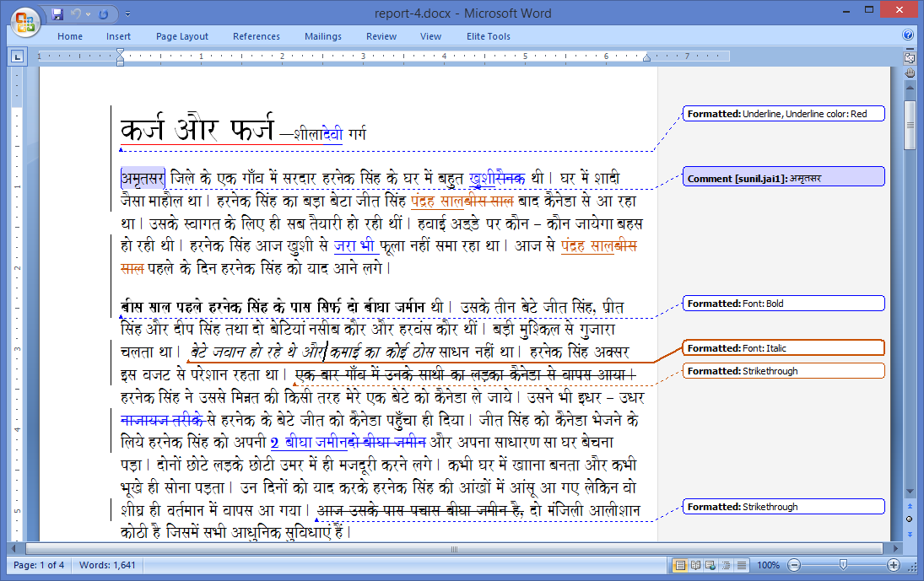This screenshot has width=924, height=581.
Task: Click the Page: 1 of 4 status indicator
Action: [39, 565]
